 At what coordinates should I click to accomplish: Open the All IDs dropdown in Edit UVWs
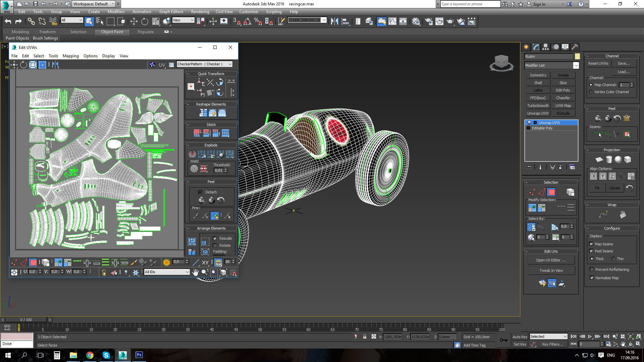[167, 272]
